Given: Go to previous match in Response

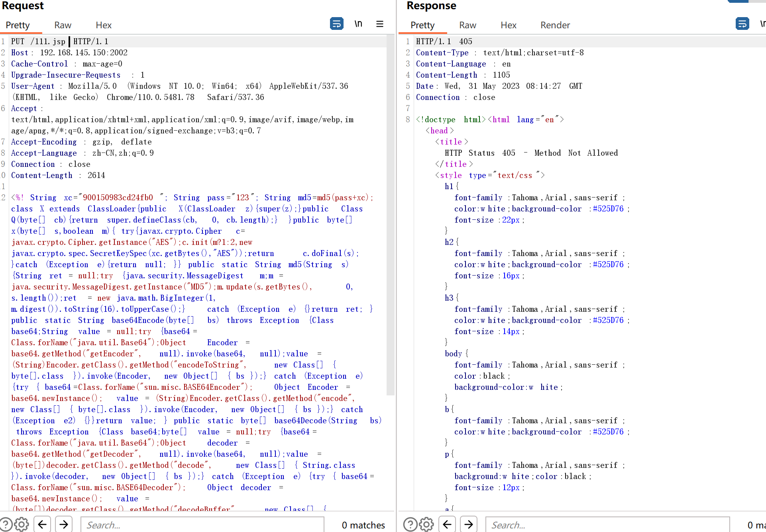Looking at the screenshot, I should point(447,524).
